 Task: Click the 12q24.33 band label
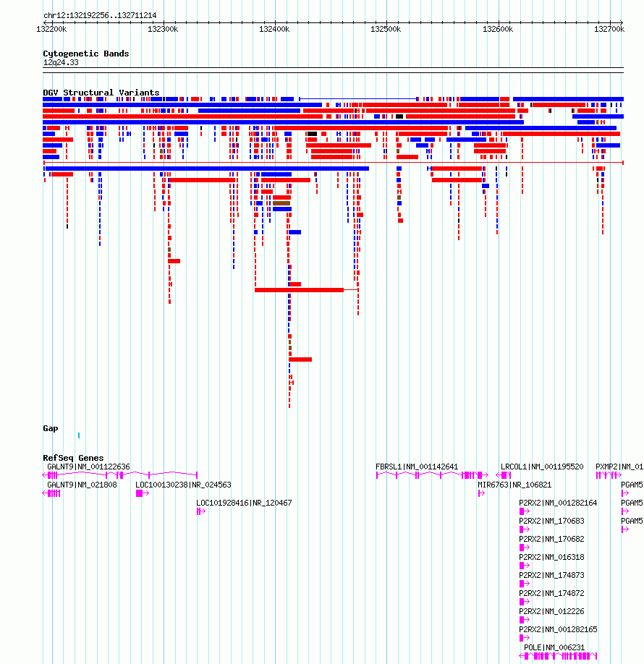[61, 62]
